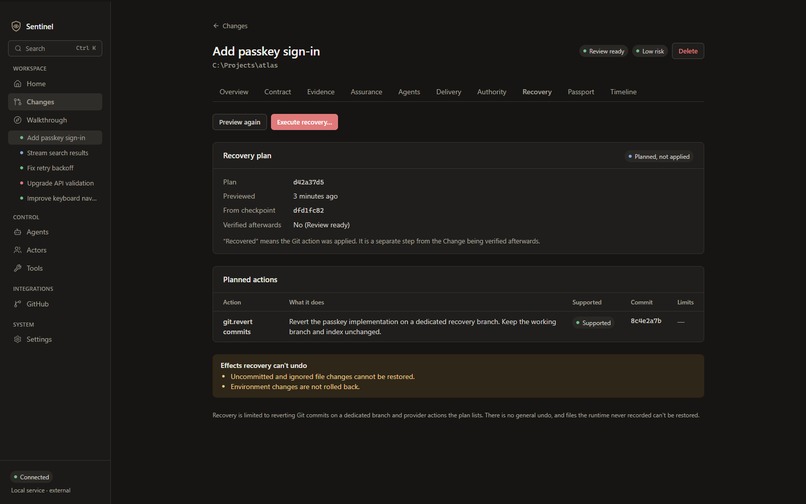This screenshot has height=504, width=806.
Task: Select the Fix retry backoff change
Action: pyautogui.click(x=55, y=168)
